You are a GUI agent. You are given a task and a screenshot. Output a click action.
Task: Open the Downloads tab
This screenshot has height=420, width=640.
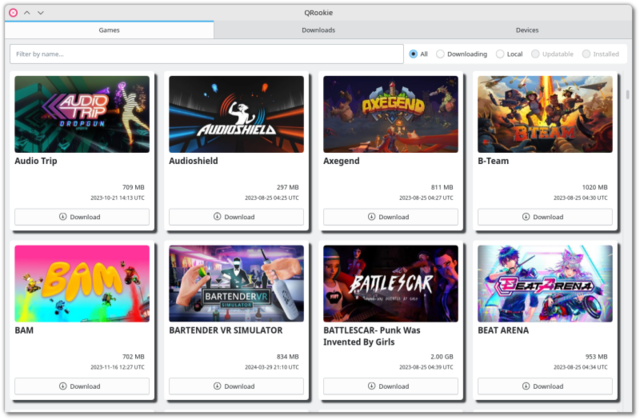pos(318,30)
